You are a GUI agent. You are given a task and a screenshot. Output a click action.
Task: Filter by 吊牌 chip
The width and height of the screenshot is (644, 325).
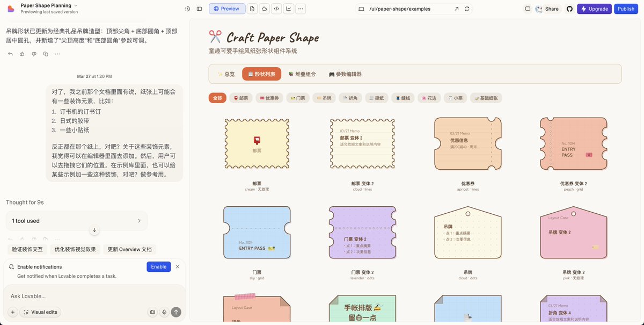tap(324, 98)
